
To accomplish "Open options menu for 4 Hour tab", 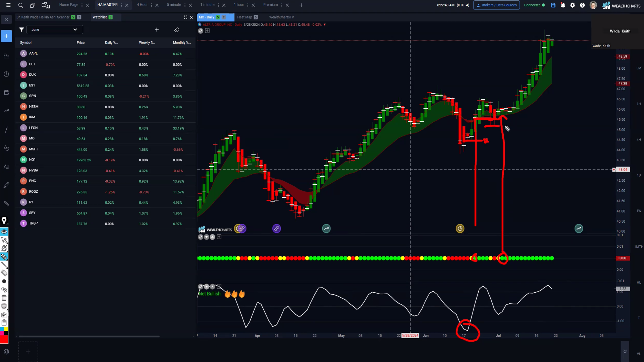I will 151,5.
